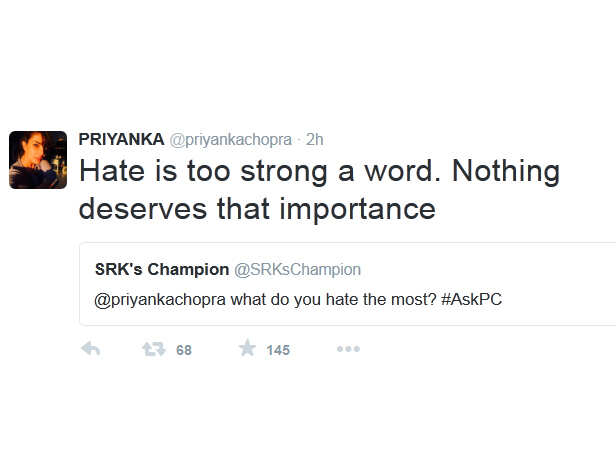Open SRK's Champion display name
This screenshot has width=616, height=450.
[162, 270]
